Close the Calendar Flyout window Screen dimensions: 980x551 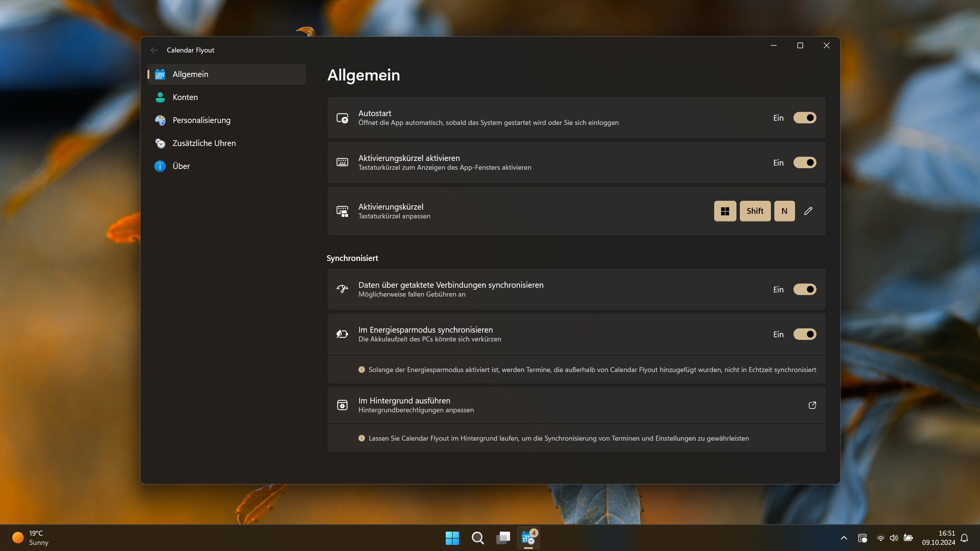[x=826, y=46]
